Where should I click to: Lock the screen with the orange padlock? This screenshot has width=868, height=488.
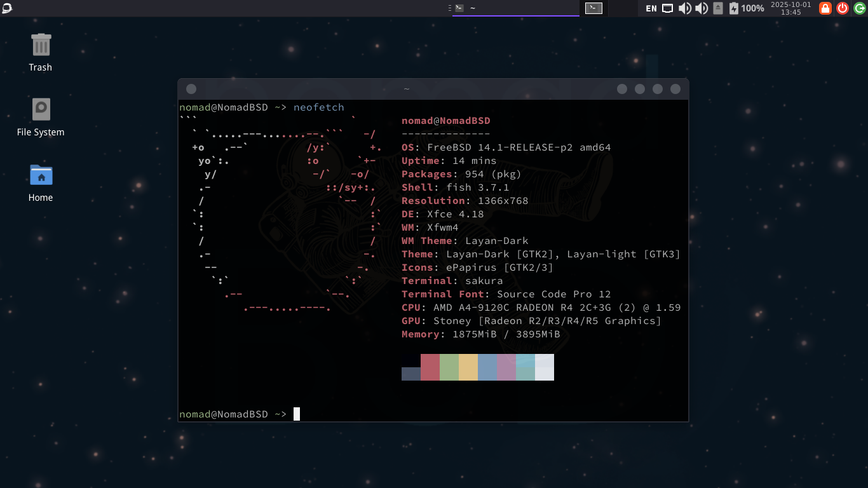tap(825, 8)
